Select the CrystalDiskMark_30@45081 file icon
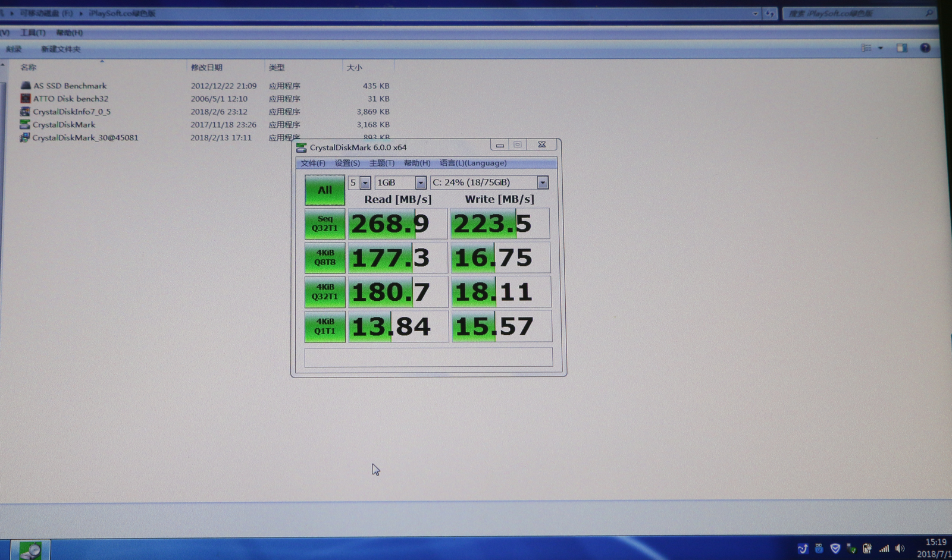The width and height of the screenshot is (952, 560). [24, 138]
